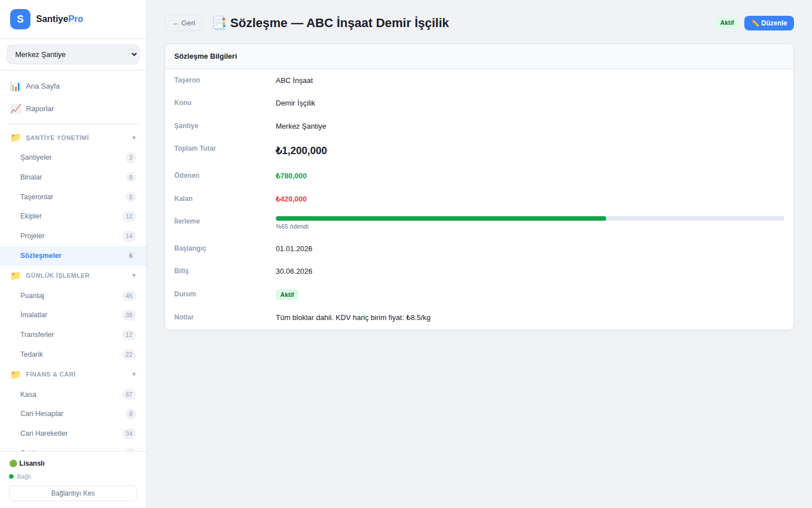The image size is (812, 508).
Task: Collapse the Günlük İşlemler section arrow
Action: tap(134, 275)
